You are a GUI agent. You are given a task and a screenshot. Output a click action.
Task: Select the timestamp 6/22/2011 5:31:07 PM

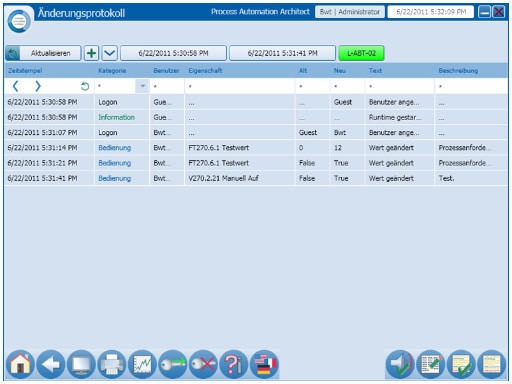click(42, 132)
